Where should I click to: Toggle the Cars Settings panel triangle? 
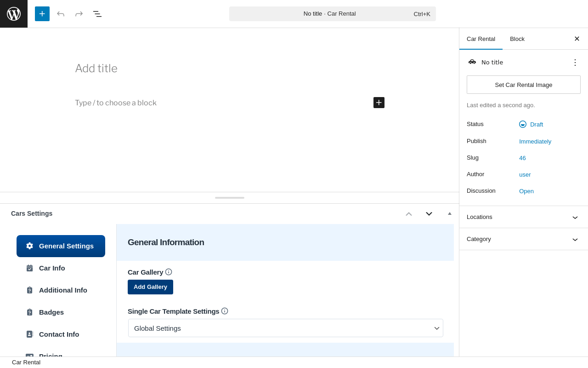[450, 213]
